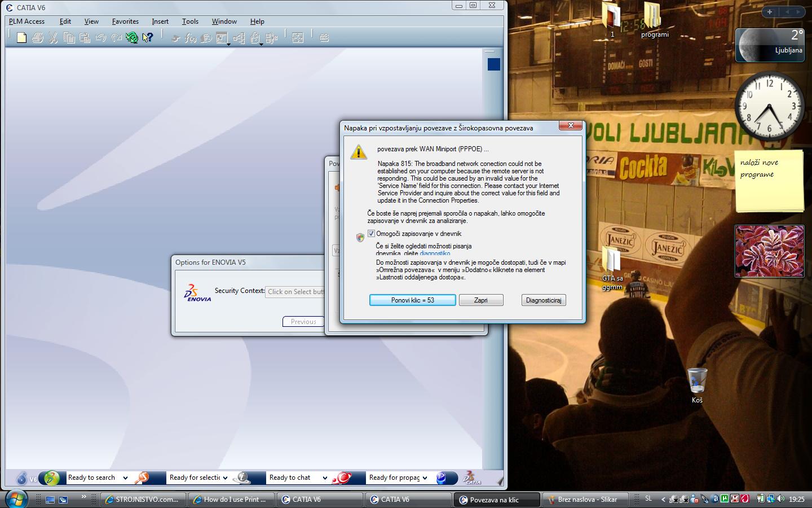This screenshot has width=812, height=508.
Task: Click the SL language indicator
Action: [648, 499]
